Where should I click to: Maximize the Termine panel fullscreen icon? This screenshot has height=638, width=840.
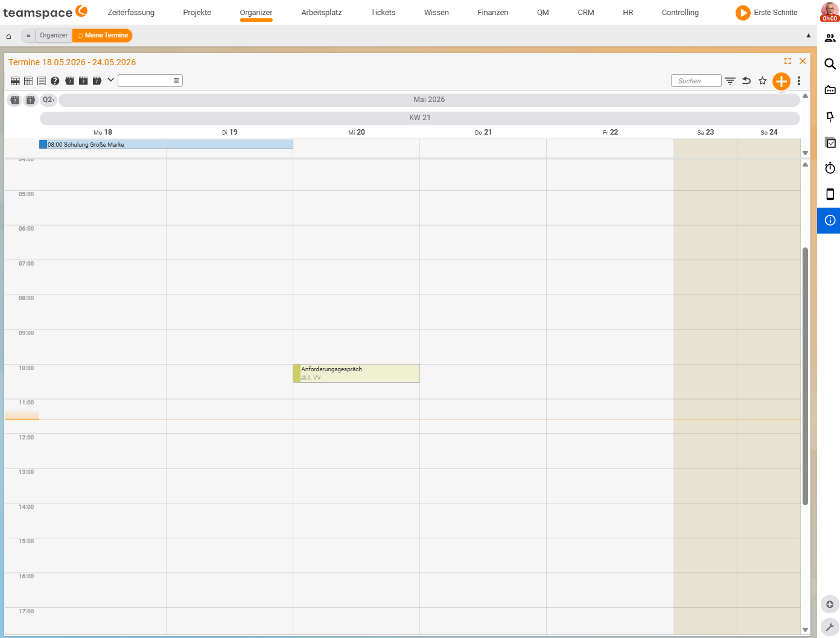click(787, 61)
